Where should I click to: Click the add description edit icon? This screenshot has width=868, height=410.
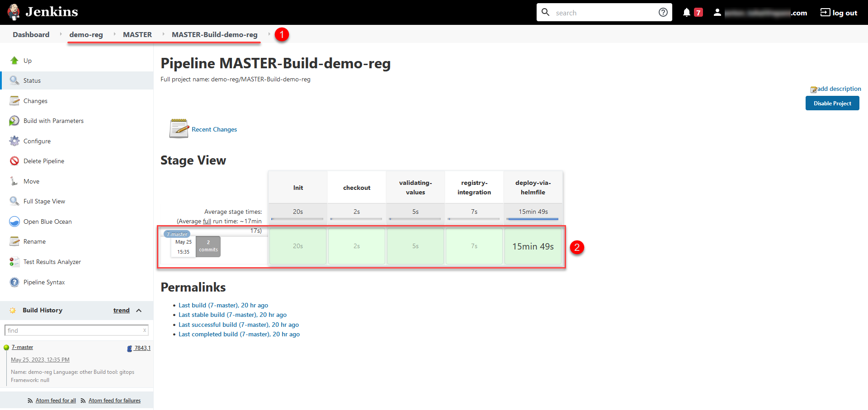pos(813,90)
